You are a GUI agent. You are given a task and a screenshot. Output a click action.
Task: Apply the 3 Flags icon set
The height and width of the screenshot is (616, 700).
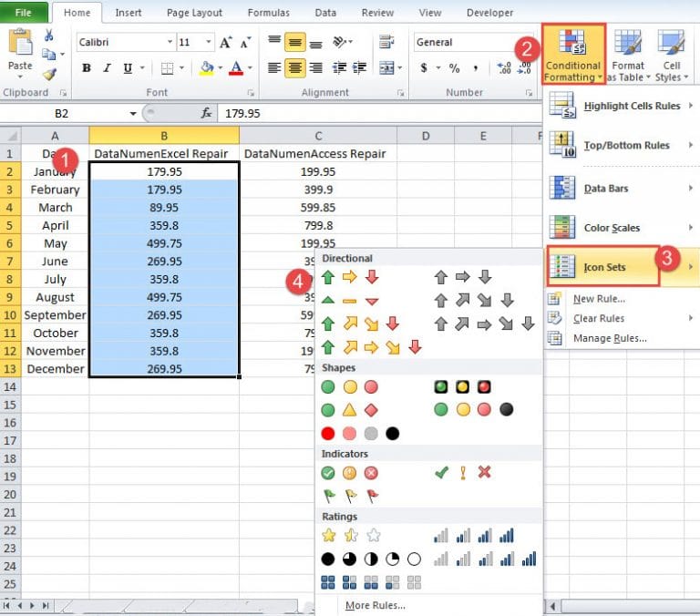[x=349, y=496]
